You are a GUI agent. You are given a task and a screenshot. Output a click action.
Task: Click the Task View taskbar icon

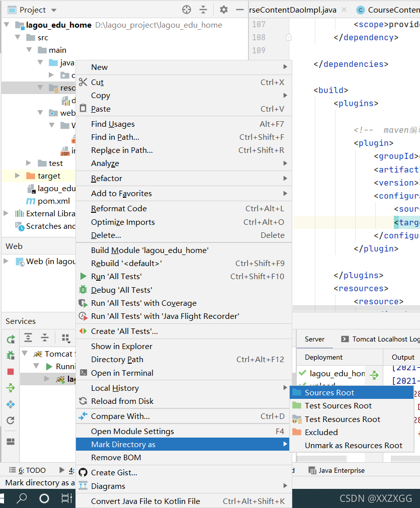point(66,498)
